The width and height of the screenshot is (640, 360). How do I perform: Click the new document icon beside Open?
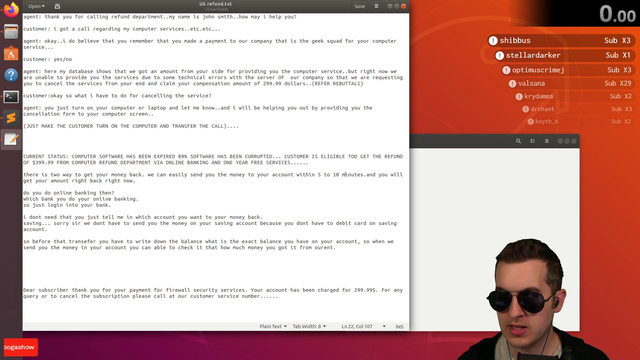pyautogui.click(x=57, y=6)
